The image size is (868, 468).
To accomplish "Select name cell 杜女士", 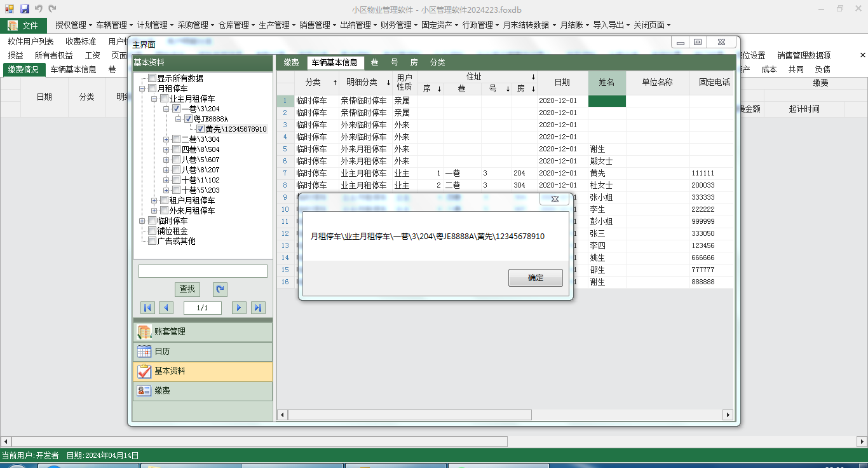I will 607,185.
